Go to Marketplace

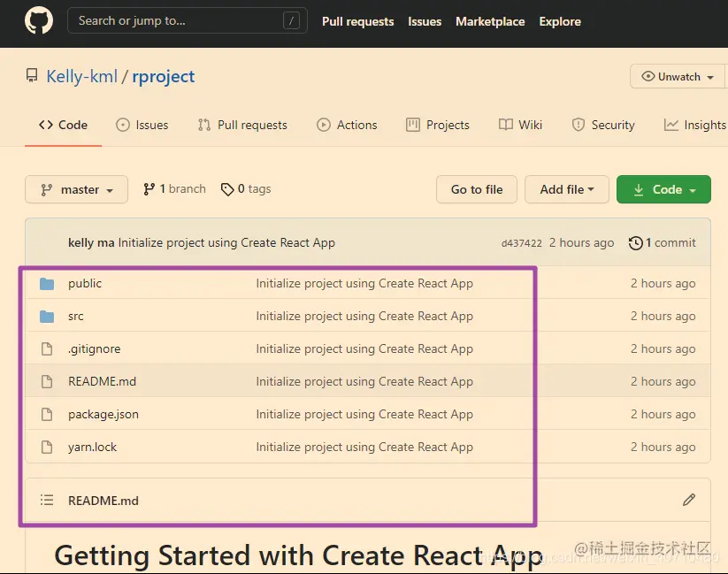point(490,21)
